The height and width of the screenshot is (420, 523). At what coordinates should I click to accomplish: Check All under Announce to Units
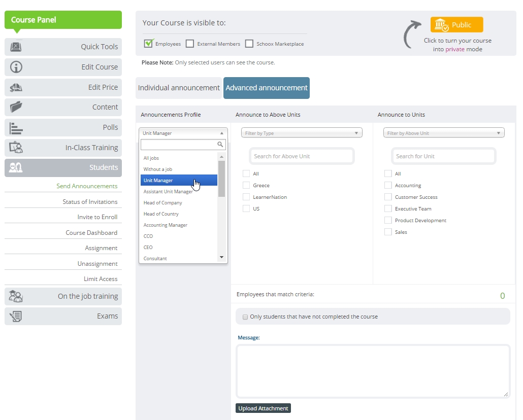[388, 173]
